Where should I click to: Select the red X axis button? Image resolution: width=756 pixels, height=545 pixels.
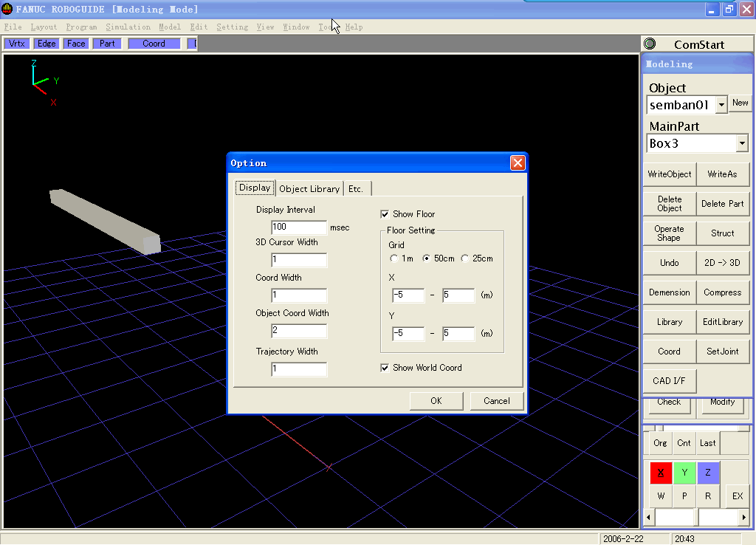point(661,473)
